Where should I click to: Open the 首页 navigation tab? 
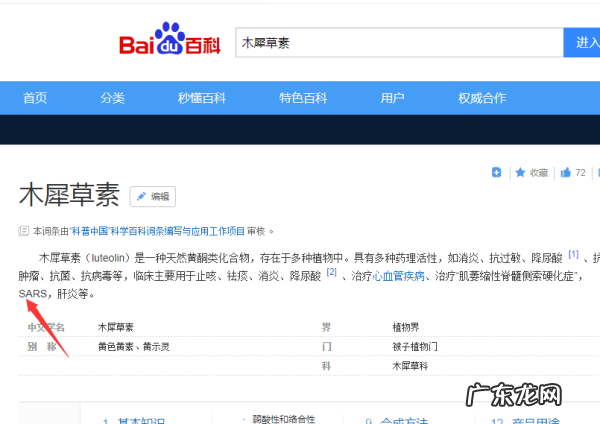(x=35, y=98)
